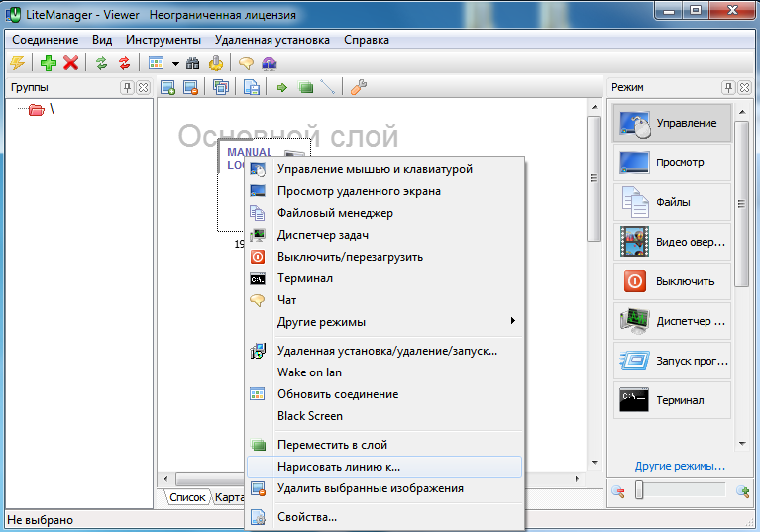Choose Выключить/перезагрузить in context menu
760x532 pixels.
click(384, 257)
